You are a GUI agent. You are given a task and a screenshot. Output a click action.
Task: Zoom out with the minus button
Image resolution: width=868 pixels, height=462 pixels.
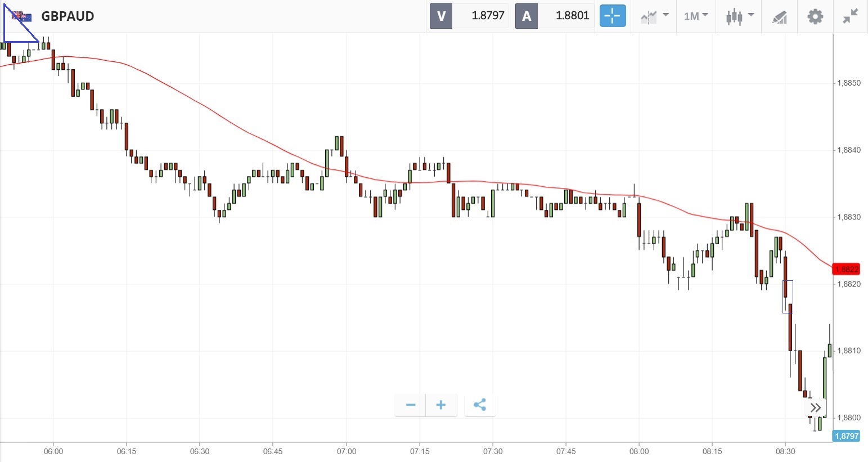coord(411,405)
